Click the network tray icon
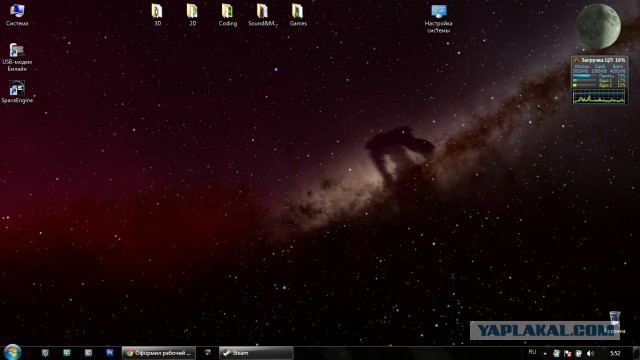The image size is (640, 360). [556, 353]
